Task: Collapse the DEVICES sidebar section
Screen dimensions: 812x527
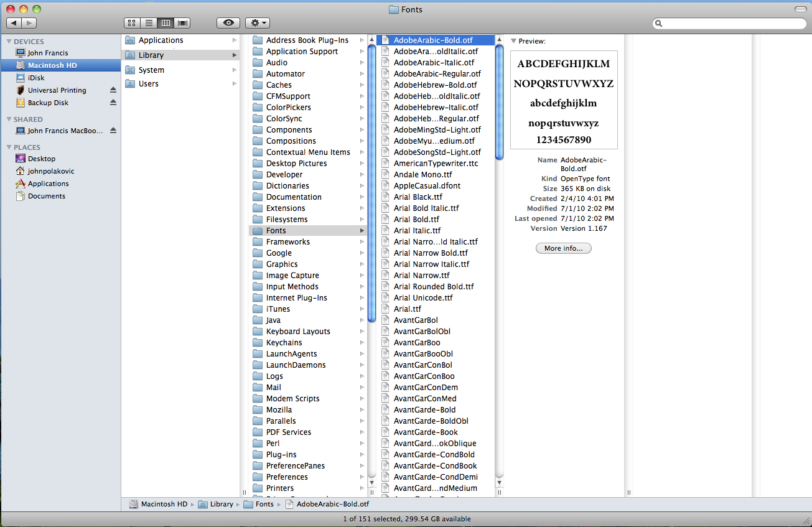Action: (9, 42)
